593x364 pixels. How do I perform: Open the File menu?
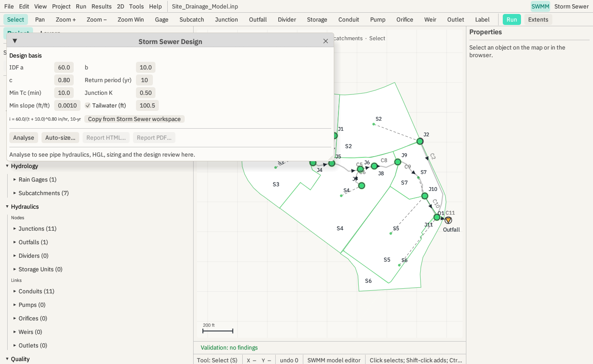(9, 6)
